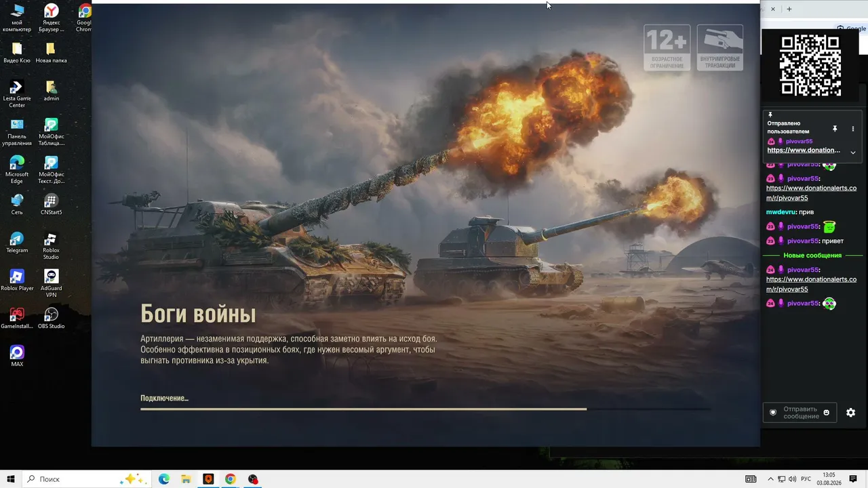The image size is (868, 488).
Task: Open the «Новая папка» folder on desktop
Action: point(51,53)
